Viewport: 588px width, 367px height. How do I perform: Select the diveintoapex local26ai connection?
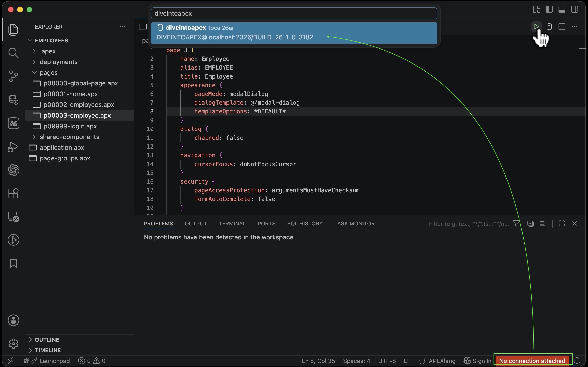pyautogui.click(x=294, y=33)
